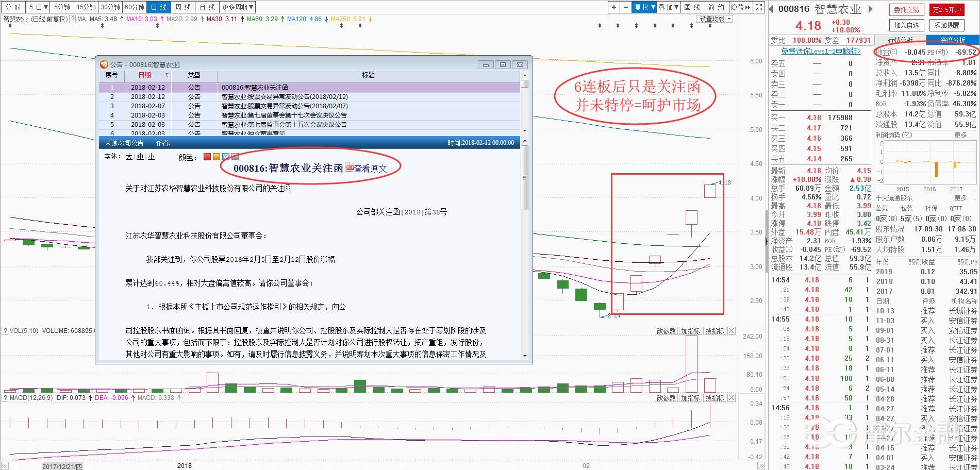Screen dimensions: 980x470
Task: Go to next stock with right arrow
Action: [871, 9]
